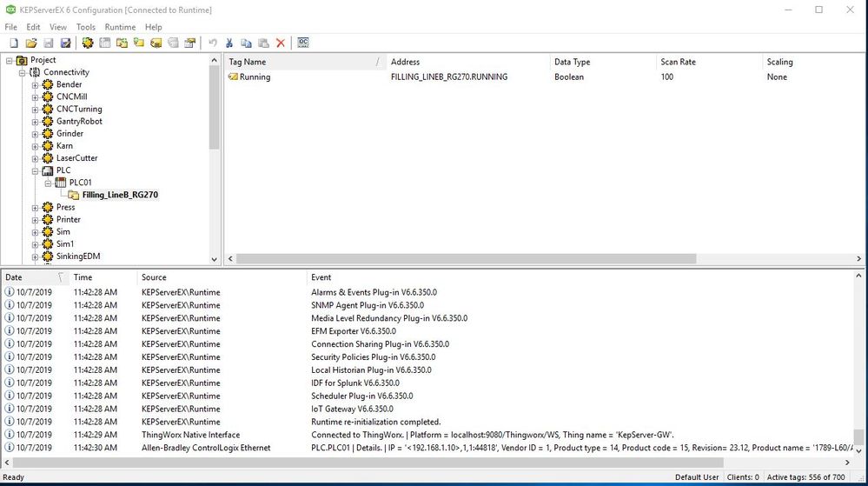Click the New Tag toolbar icon
This screenshot has height=486, width=868.
[x=139, y=43]
